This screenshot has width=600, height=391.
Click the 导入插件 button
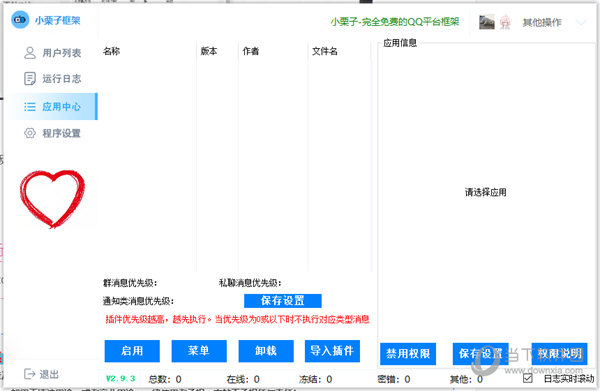coord(332,351)
